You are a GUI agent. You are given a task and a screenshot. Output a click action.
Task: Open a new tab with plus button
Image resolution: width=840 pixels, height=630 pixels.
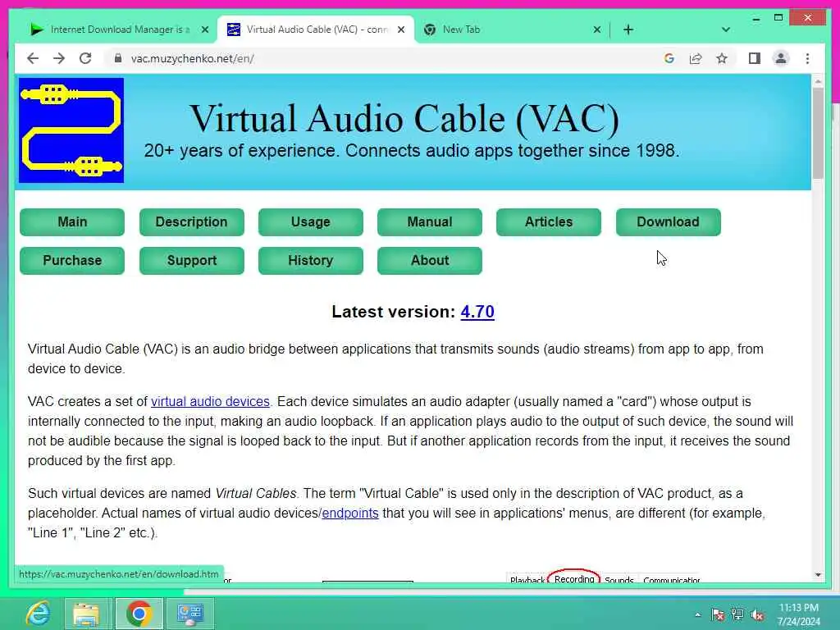(628, 30)
